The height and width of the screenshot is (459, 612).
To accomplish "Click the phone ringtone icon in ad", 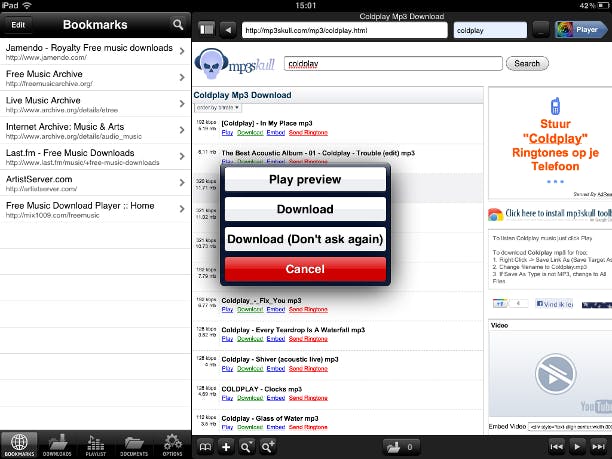I will 555,106.
